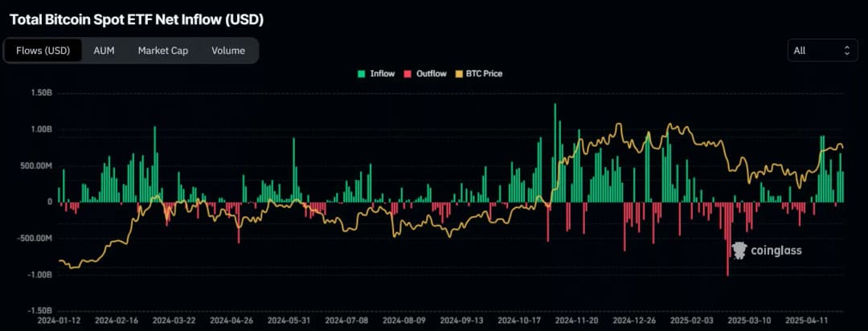Switch to the Volume tab

(228, 51)
